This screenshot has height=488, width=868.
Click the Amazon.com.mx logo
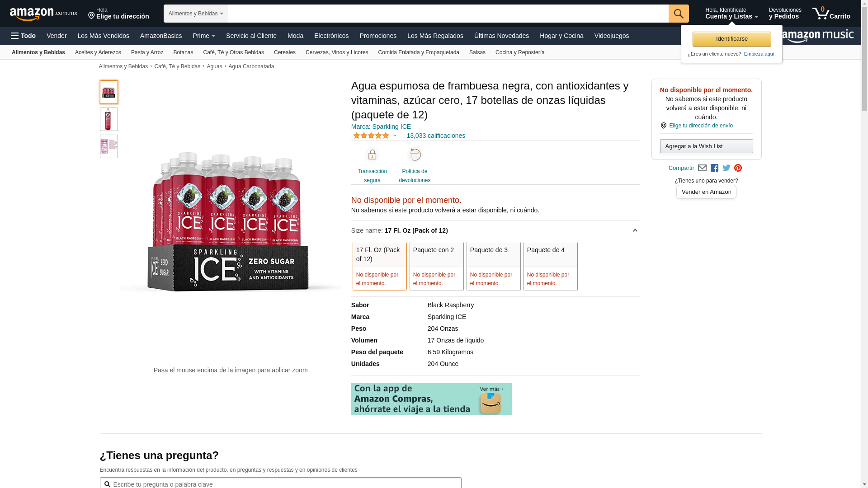click(x=43, y=14)
